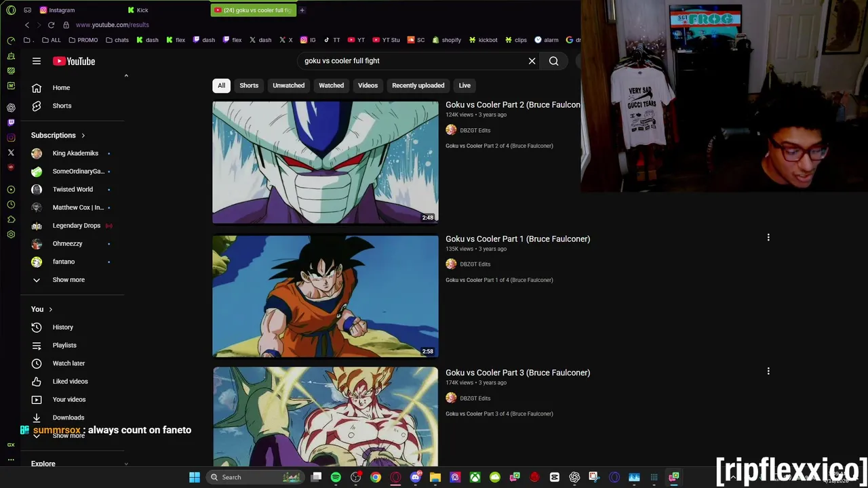Expand Subscriptions with the chevron
This screenshot has width=868, height=488.
[x=83, y=136]
